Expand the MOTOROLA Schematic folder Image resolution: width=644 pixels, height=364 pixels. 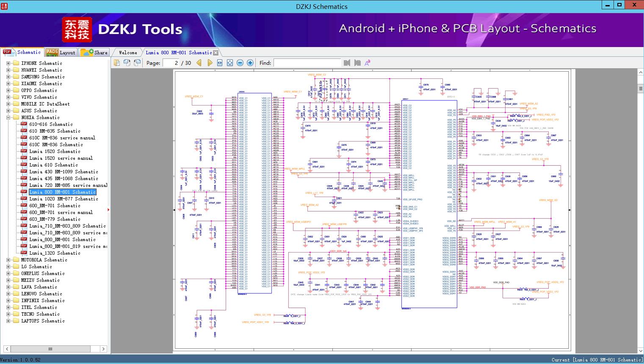click(x=8, y=260)
